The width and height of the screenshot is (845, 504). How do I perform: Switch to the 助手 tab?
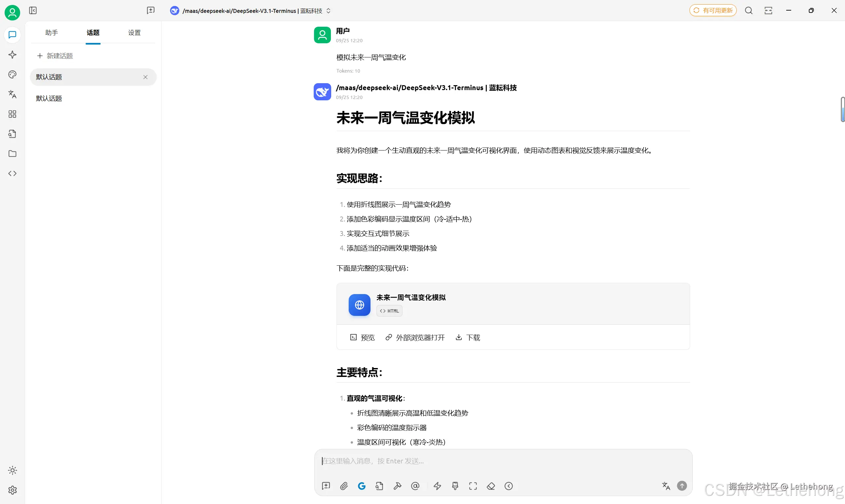point(51,33)
